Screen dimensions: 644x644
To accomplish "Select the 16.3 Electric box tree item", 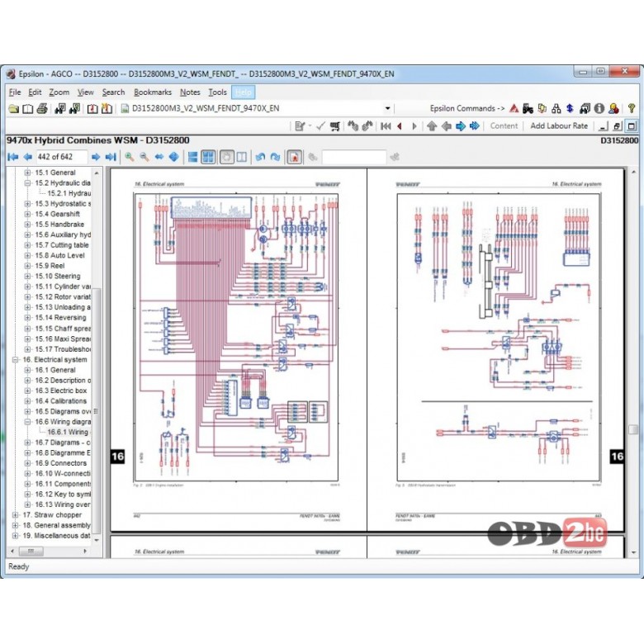I will click(x=61, y=391).
